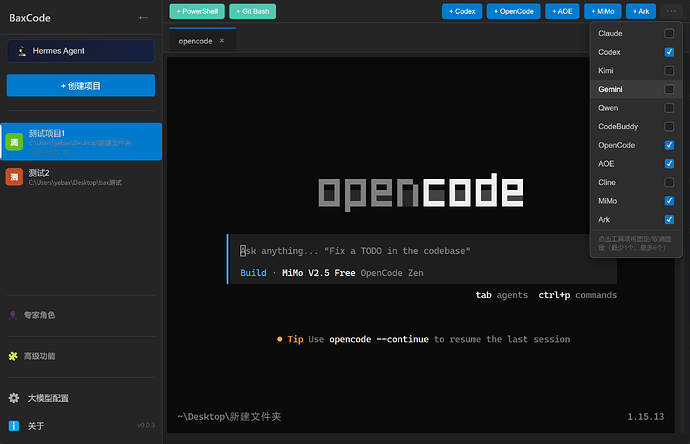Screen dimensions: 690x444
Task: Collapse sidebar with the left arrow icon
Action: click(x=143, y=18)
